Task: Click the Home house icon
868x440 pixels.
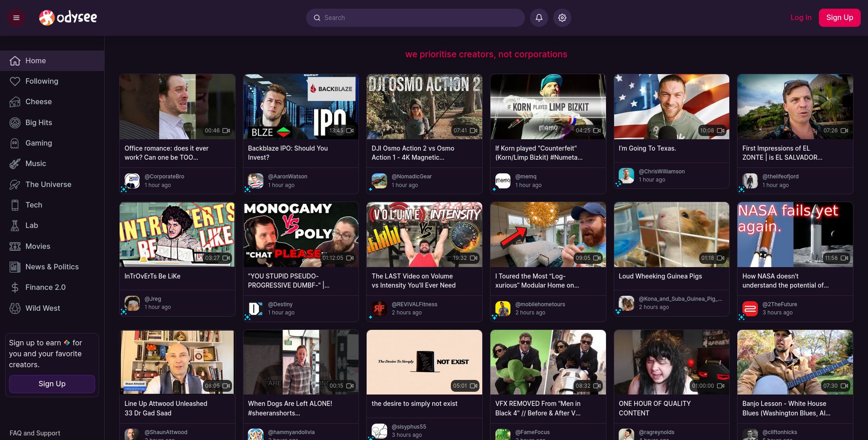Action: pos(15,61)
